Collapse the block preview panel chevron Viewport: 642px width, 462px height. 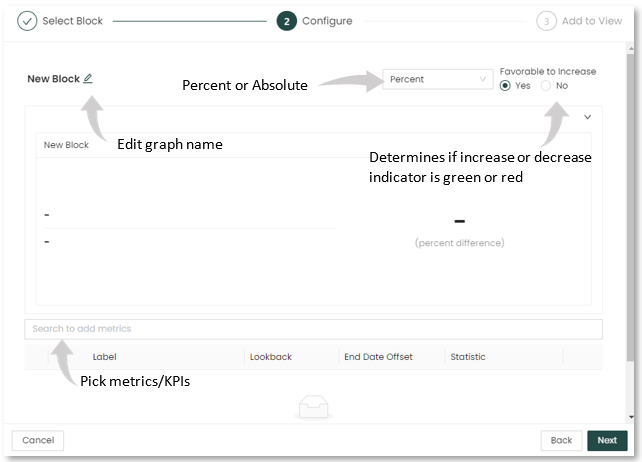588,117
